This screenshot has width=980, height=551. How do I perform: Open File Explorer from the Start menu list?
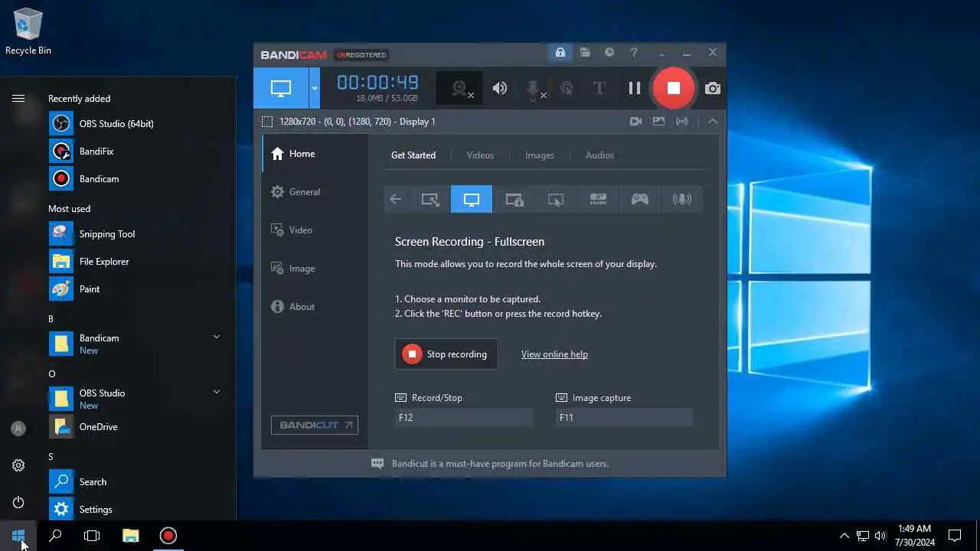pyautogui.click(x=138, y=261)
